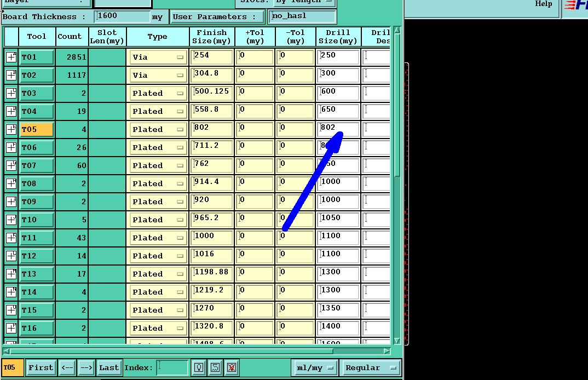Expand the plus icon for tool T01

point(11,57)
